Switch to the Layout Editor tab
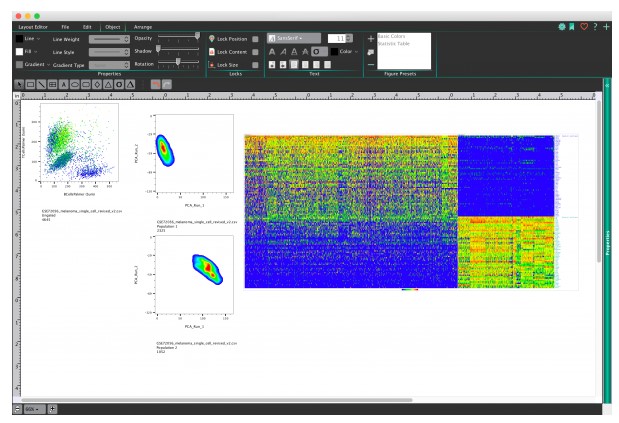619x423 pixels. click(x=33, y=27)
